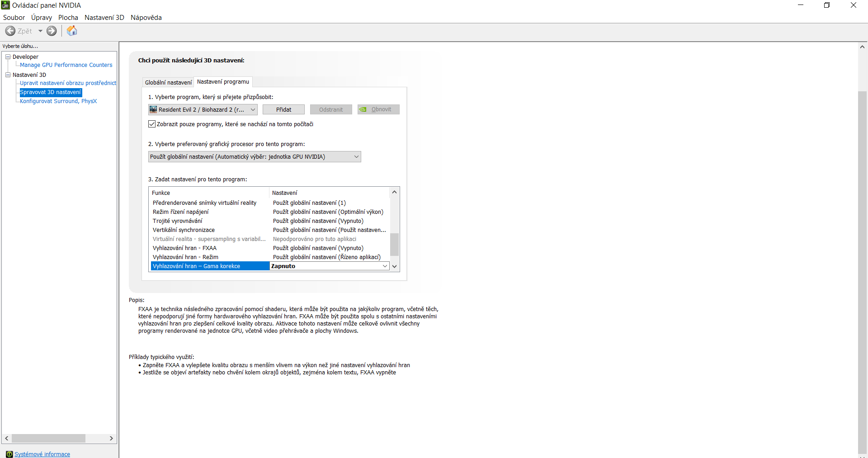Open Upravit nastavení obrazu prostřednictvím

68,83
